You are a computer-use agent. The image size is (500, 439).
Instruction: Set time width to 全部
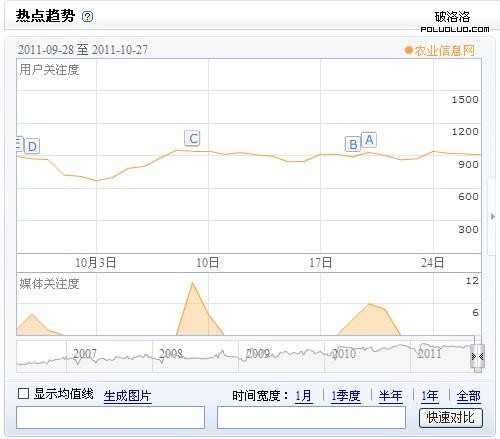coord(468,396)
